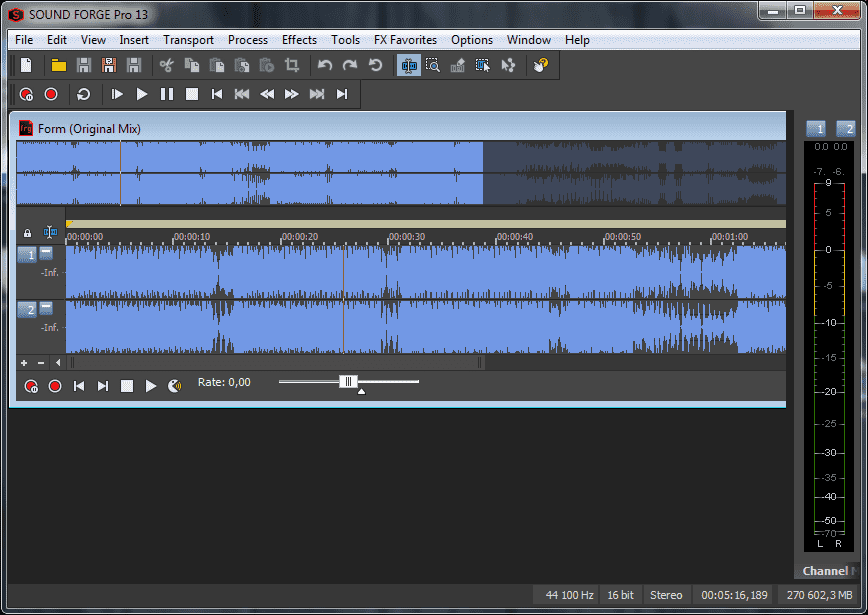This screenshot has height=615, width=868.
Task: Cut selection with the scissors icon
Action: tap(166, 65)
